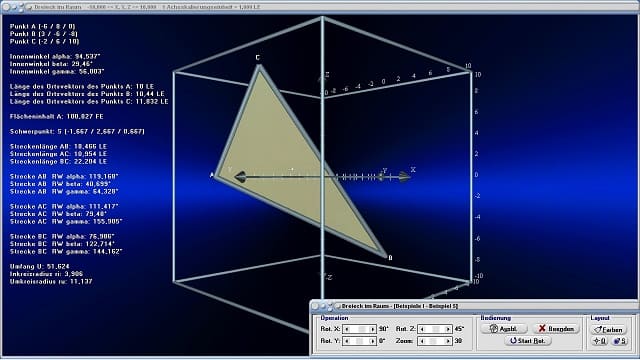The height and width of the screenshot is (360, 640).
Task: Click the X axis arrowhead label
Action: pos(413,169)
